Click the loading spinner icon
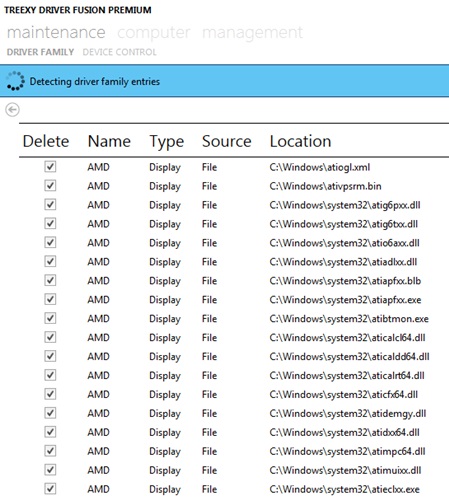Screen dimensions: 449x500 pyautogui.click(x=15, y=81)
